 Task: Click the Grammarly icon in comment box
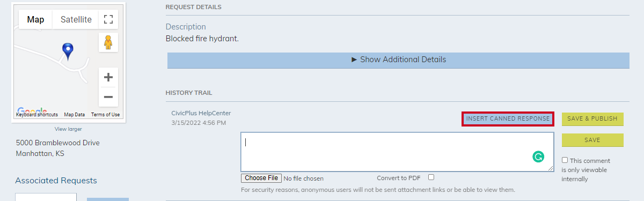(538, 157)
